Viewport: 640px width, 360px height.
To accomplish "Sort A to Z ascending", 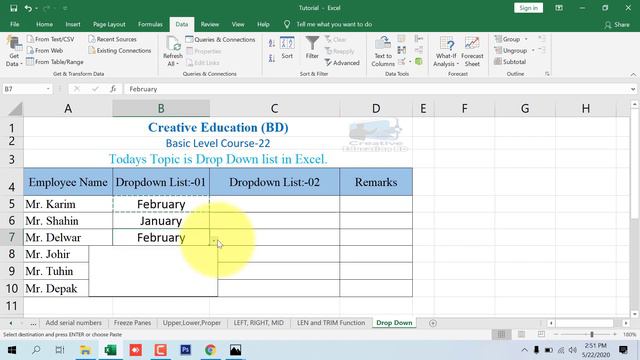I will tap(272, 43).
